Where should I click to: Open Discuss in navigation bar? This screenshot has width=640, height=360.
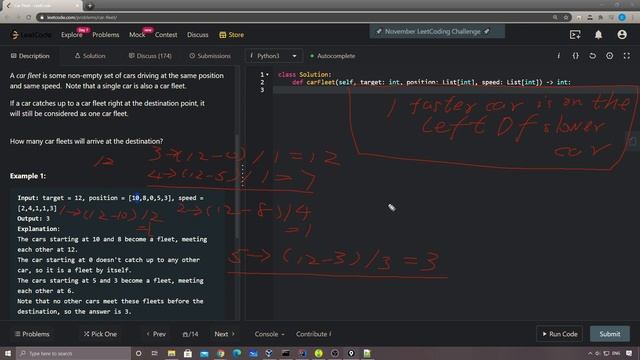pos(198,35)
